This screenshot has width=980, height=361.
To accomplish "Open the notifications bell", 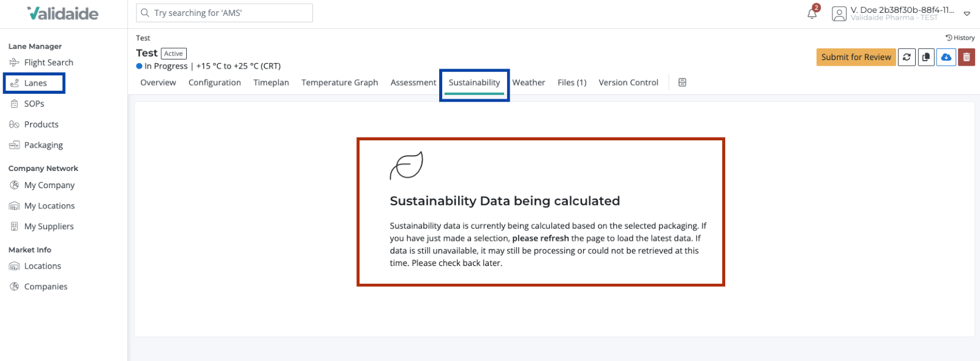I will click(x=812, y=13).
